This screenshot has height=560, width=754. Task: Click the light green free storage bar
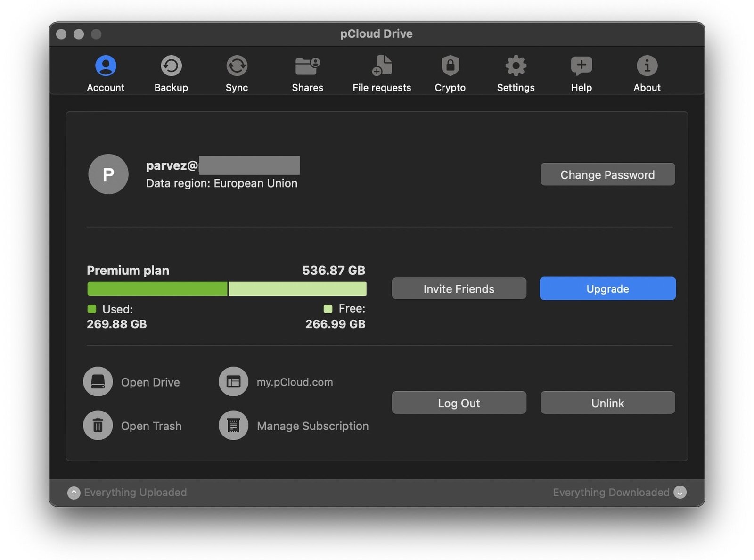point(297,288)
